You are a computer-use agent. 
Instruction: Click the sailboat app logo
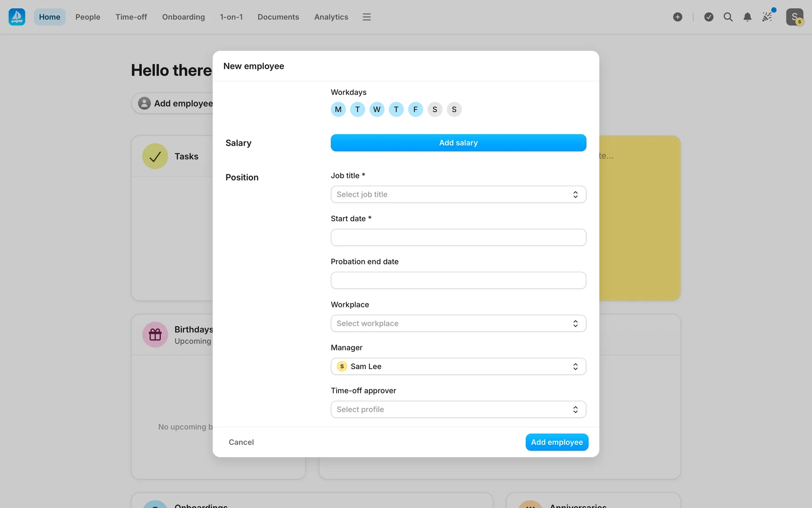[x=17, y=17]
